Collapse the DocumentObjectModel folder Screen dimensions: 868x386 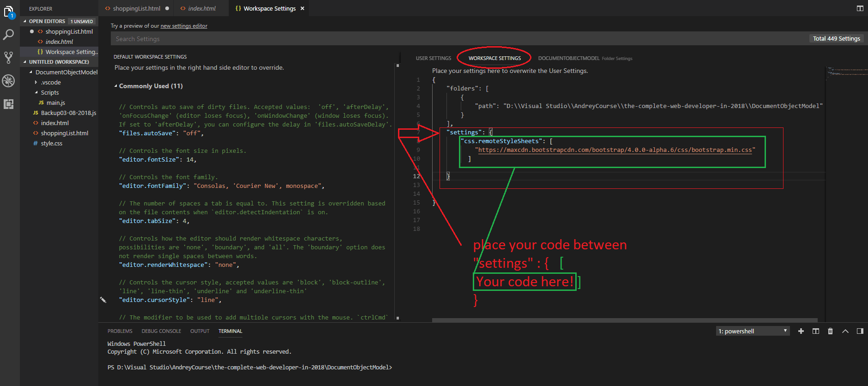coord(31,72)
